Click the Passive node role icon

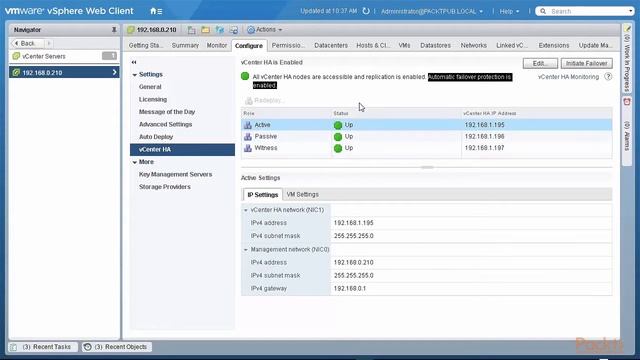pos(248,136)
